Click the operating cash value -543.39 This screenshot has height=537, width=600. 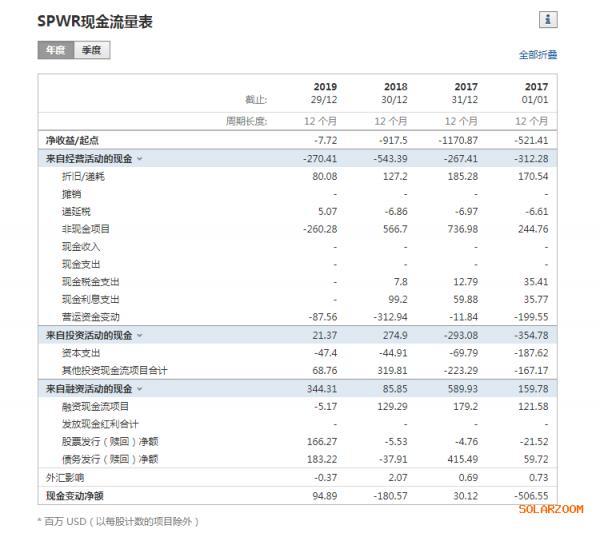[390, 158]
